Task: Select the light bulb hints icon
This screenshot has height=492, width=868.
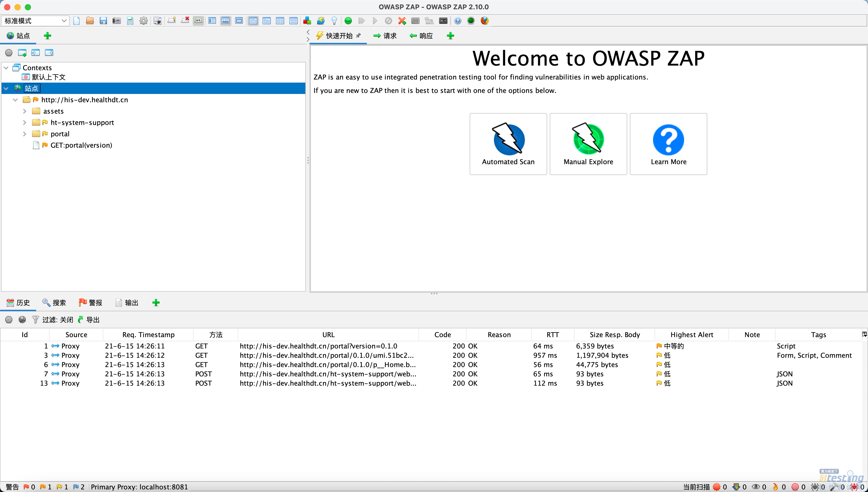Action: pos(334,21)
